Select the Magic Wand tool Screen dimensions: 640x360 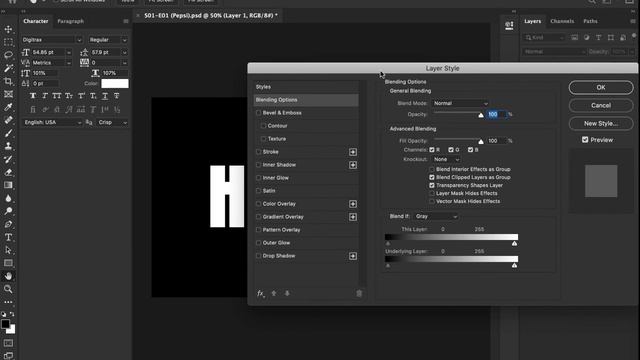[x=8, y=68]
